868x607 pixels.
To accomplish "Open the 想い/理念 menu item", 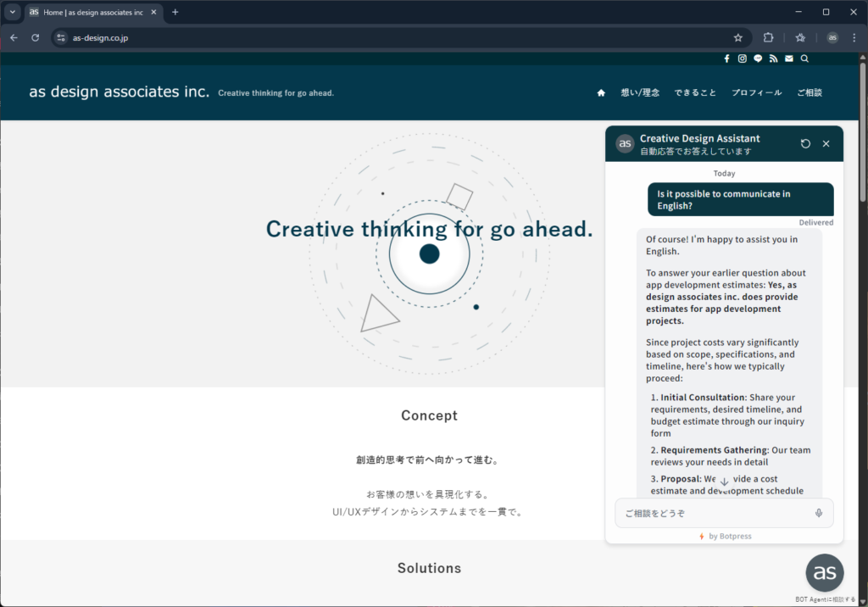I will point(640,92).
